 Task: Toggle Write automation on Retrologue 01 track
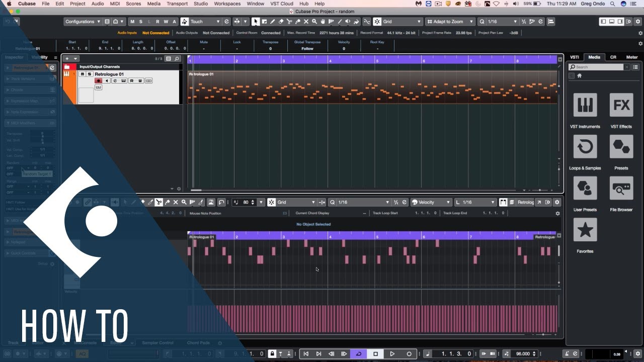[x=140, y=81]
